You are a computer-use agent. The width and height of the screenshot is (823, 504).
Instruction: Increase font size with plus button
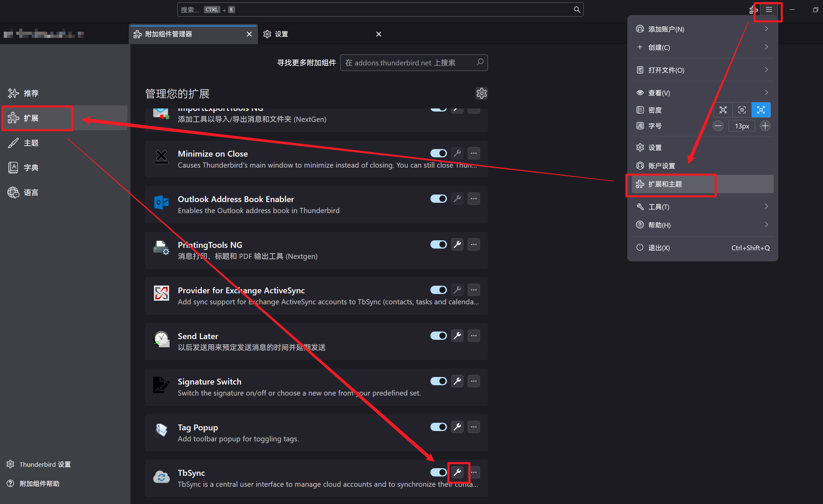coord(765,126)
